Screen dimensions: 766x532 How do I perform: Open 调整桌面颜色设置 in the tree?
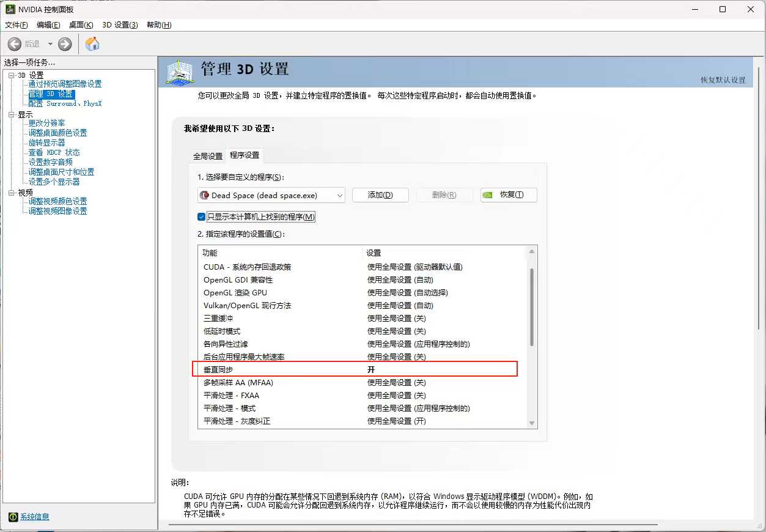[x=57, y=133]
